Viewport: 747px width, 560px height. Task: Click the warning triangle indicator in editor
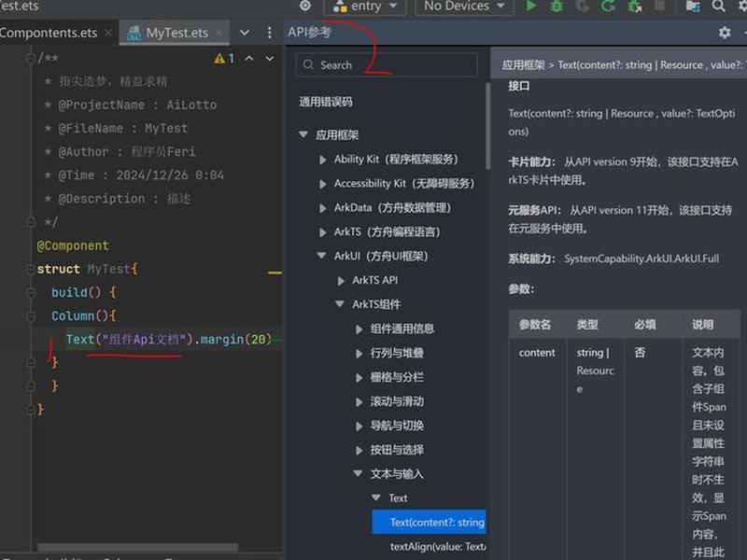click(219, 59)
